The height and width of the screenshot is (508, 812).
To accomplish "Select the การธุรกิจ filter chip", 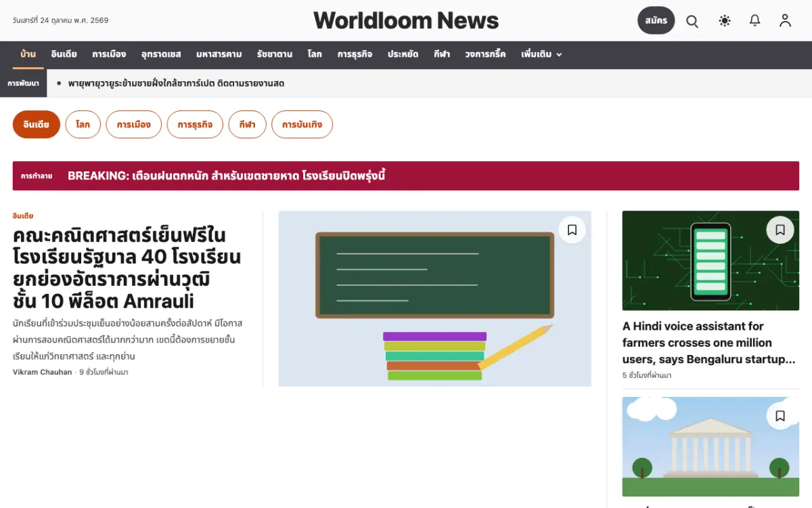I will coord(195,125).
